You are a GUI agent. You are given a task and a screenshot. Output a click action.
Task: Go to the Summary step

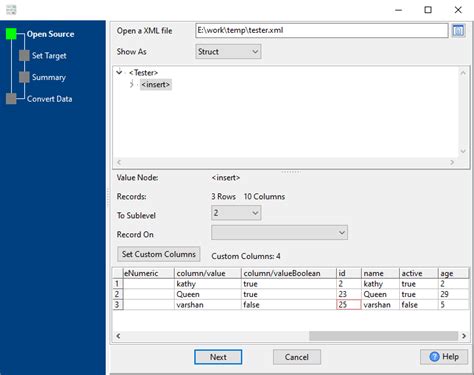tap(49, 77)
